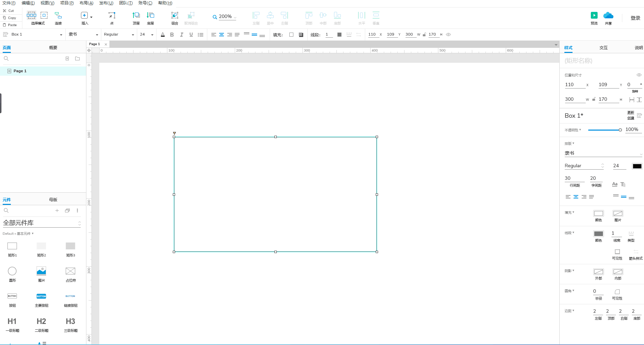Click the Preview (预览) play icon

tap(594, 16)
